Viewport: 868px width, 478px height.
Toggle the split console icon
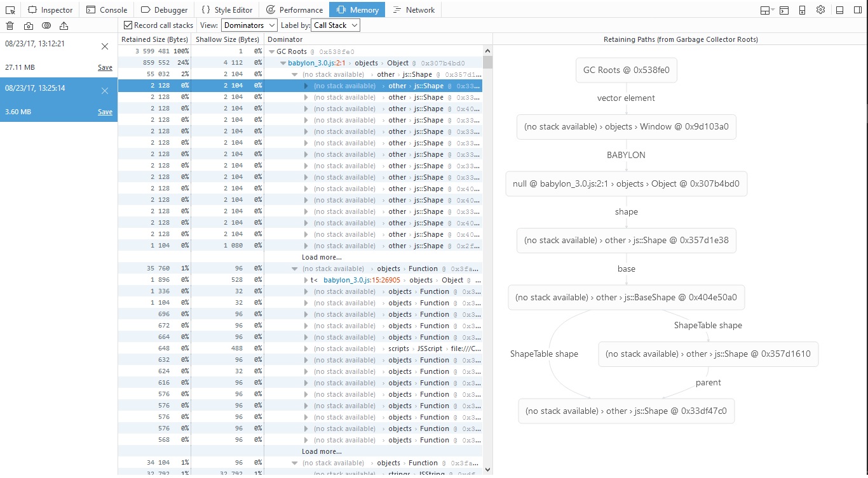coord(784,10)
